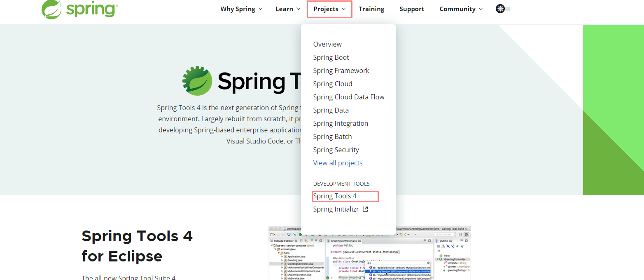Click the Spring leaf logo
This screenshot has width=644, height=280.
(x=80, y=9)
